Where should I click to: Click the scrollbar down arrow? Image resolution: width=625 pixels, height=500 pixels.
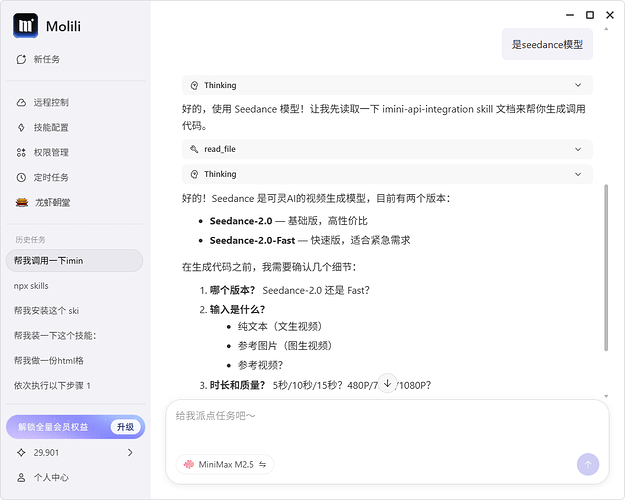pyautogui.click(x=606, y=396)
